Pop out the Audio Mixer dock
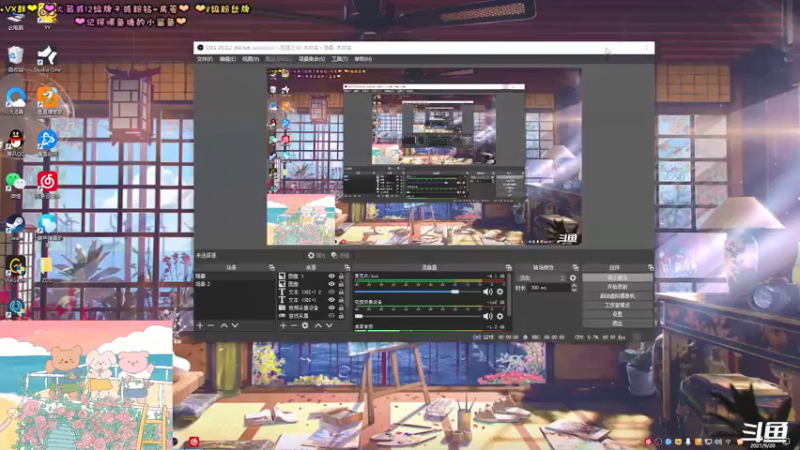800x450 pixels. 508,267
